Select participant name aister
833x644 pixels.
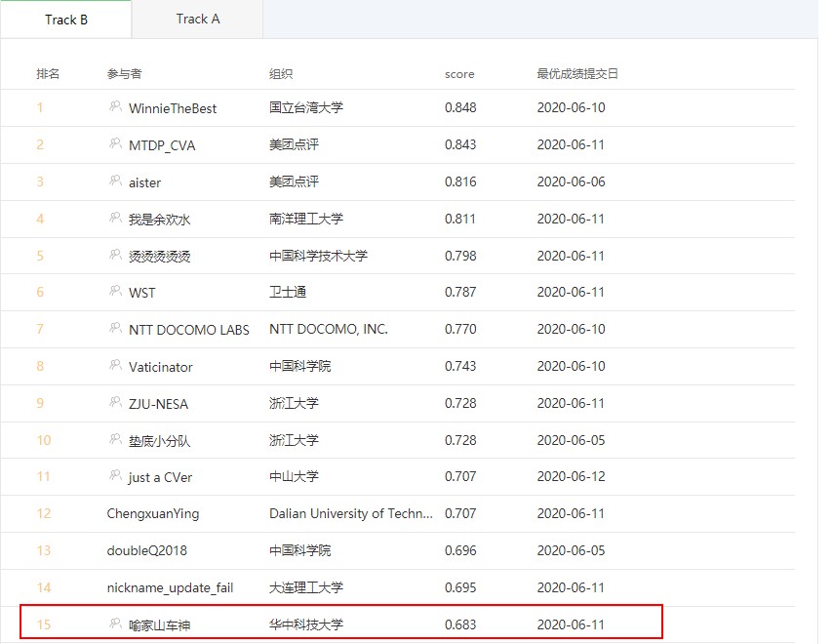(x=144, y=182)
